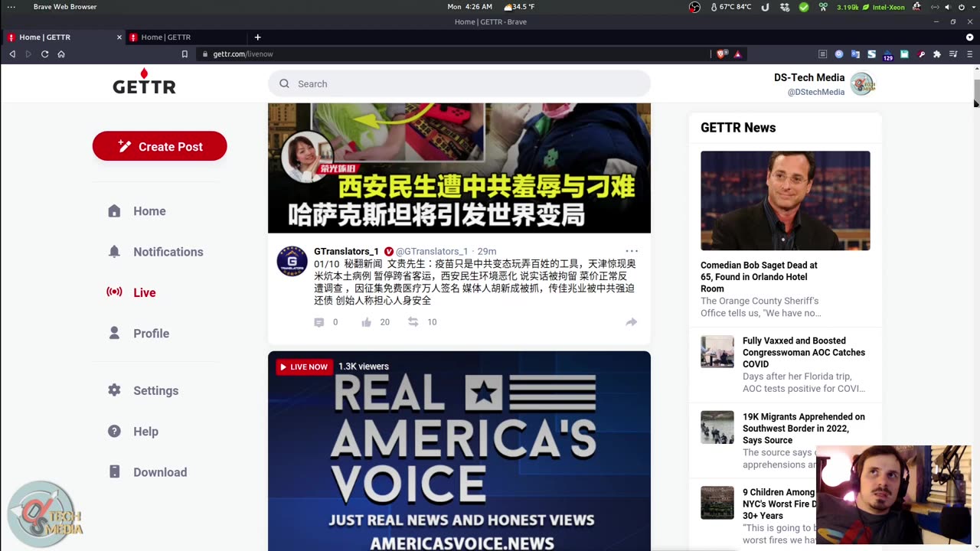Repost the GTranslators_1 post
The image size is (980, 551).
click(x=413, y=322)
